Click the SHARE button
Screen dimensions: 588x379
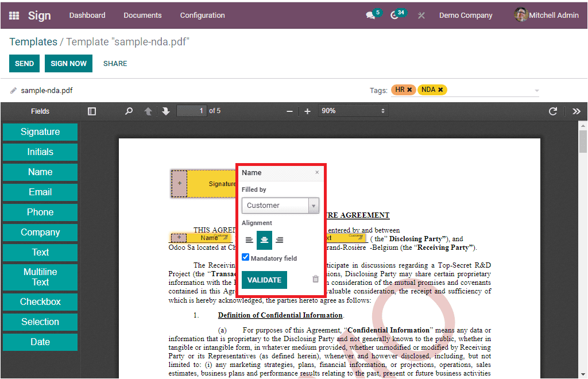(x=115, y=63)
